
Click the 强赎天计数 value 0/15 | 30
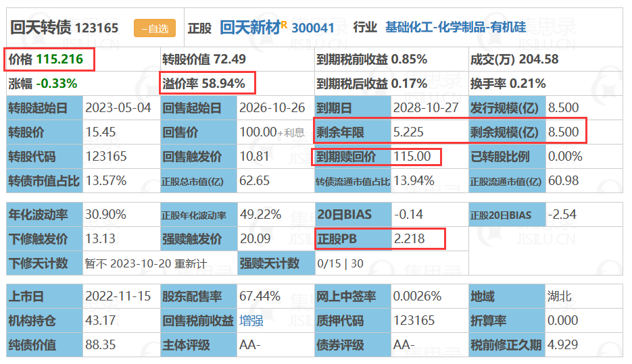[340, 264]
